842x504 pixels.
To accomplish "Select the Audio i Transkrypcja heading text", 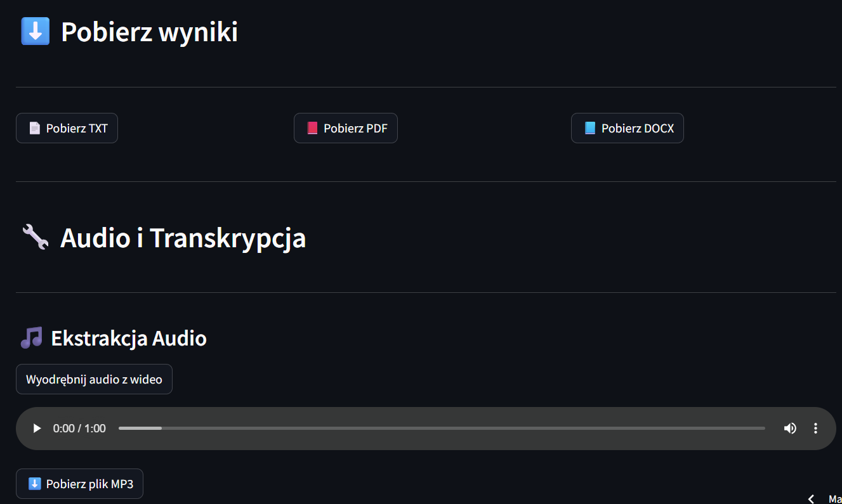I will click(183, 238).
